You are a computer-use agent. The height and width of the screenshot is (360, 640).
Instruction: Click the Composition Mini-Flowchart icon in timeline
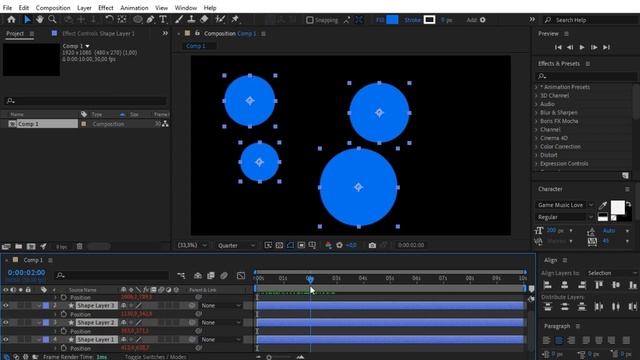tap(181, 276)
